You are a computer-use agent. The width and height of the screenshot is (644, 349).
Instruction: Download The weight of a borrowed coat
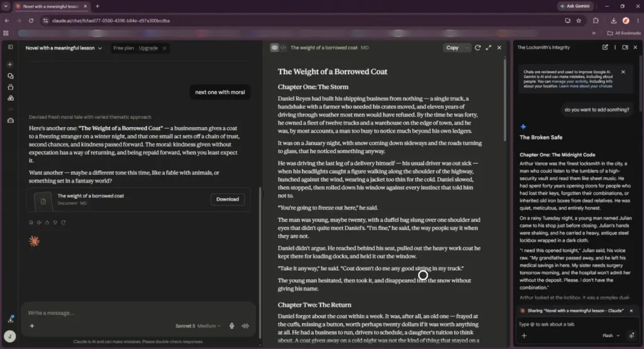[228, 199]
